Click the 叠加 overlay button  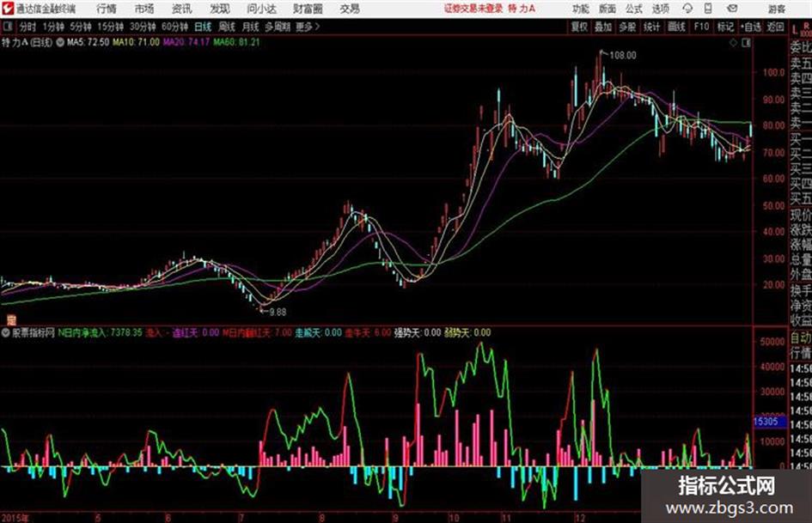[x=603, y=27]
